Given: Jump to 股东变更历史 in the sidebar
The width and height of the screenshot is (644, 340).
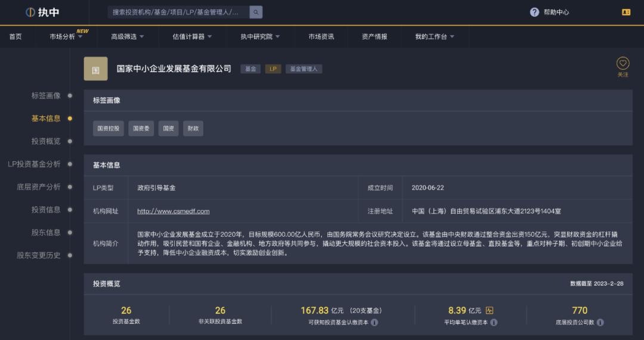Looking at the screenshot, I should pos(39,255).
